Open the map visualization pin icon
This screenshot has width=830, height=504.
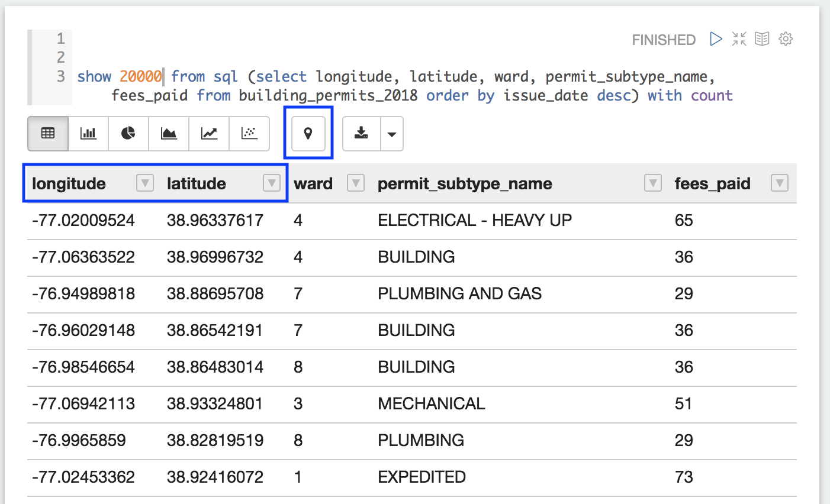point(308,133)
